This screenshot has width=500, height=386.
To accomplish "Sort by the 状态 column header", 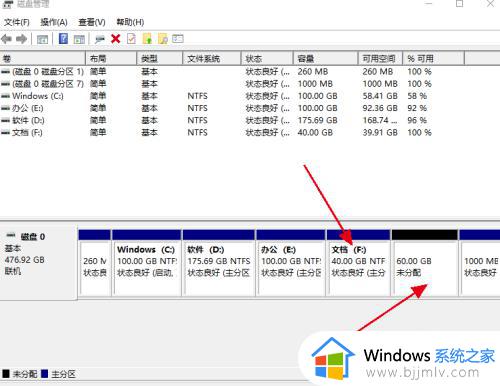I will (267, 59).
